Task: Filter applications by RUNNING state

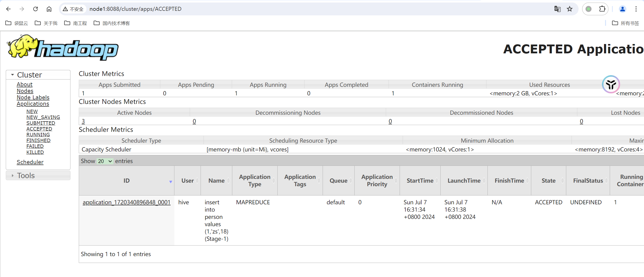Action: pos(38,135)
